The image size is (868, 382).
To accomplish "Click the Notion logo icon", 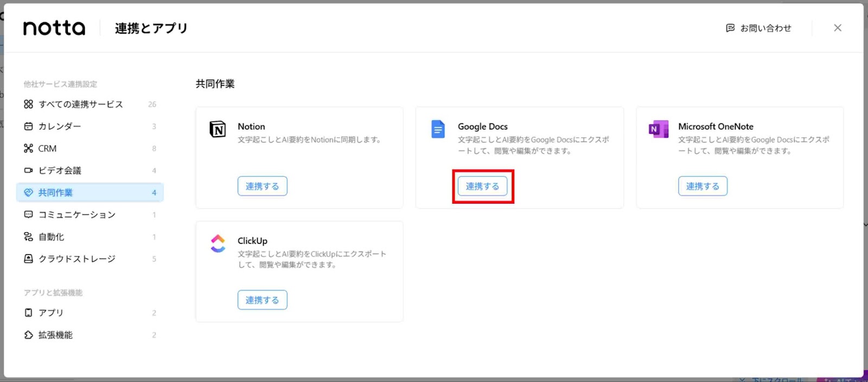I will [x=218, y=130].
